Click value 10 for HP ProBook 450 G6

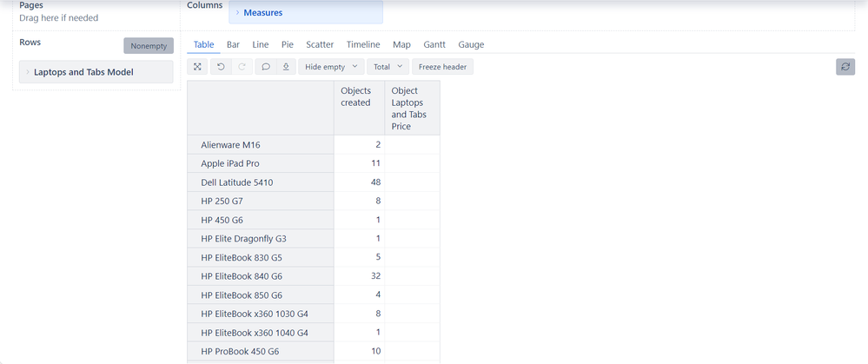[x=376, y=351]
